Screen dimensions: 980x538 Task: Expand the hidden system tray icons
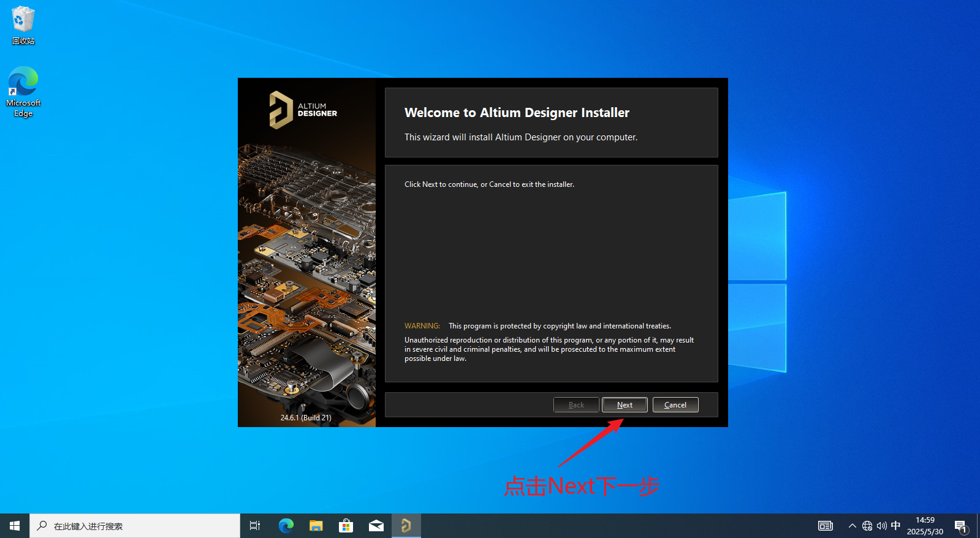[x=852, y=526]
